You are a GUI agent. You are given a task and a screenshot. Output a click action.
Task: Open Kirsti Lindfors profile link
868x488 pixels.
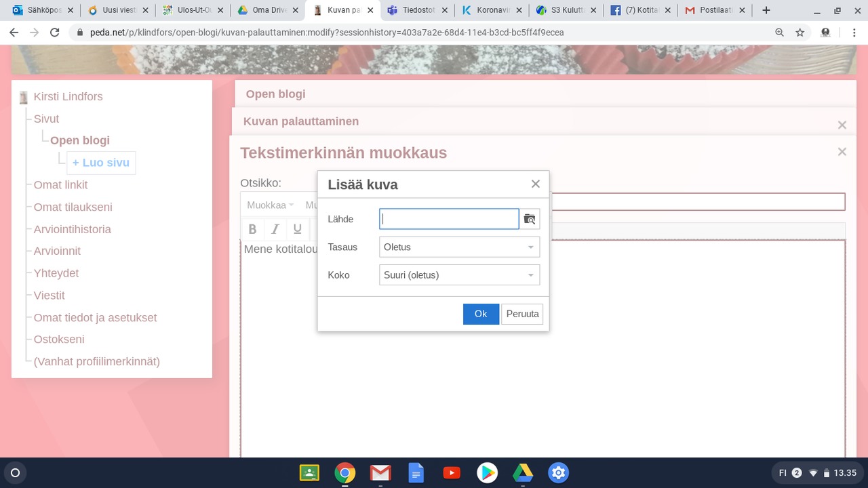click(68, 96)
